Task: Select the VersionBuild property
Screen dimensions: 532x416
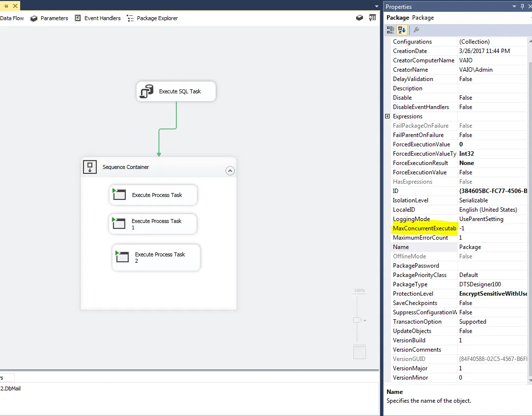Action: [424, 340]
